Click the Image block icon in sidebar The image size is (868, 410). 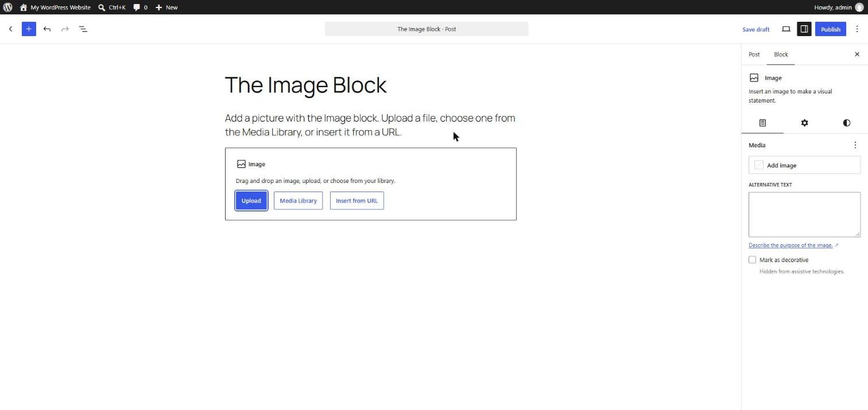pos(754,78)
